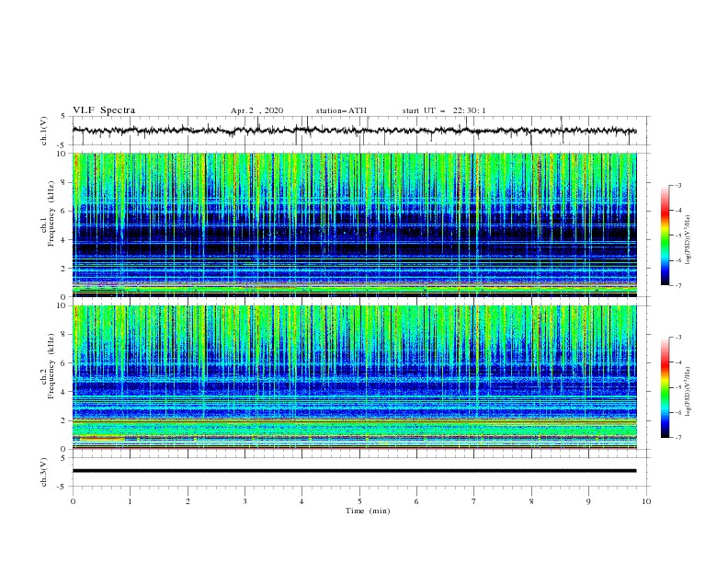Click lower color scale 'log(PSD)(V²/Hz)' label
The image size is (728, 563).
click(688, 392)
